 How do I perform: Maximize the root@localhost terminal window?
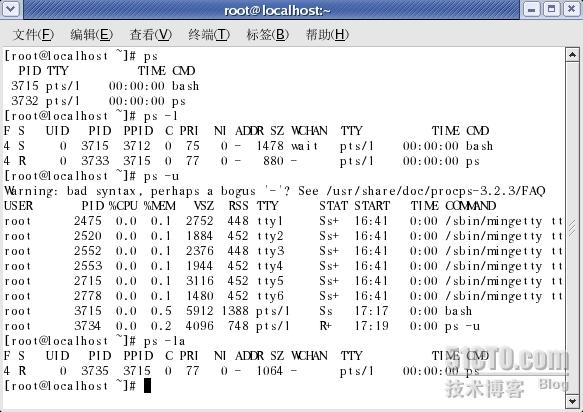tap(552, 9)
